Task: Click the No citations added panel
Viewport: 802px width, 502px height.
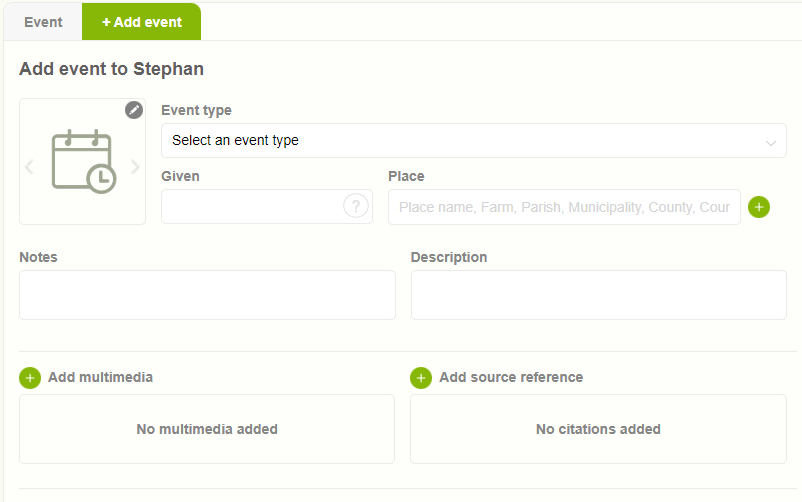Action: [x=598, y=429]
